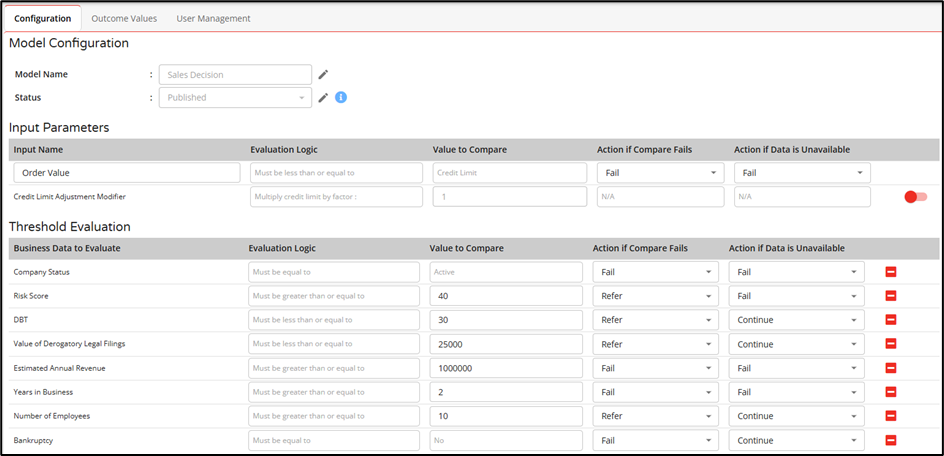Delete the Risk Score row
The width and height of the screenshot is (944, 456).
(890, 296)
